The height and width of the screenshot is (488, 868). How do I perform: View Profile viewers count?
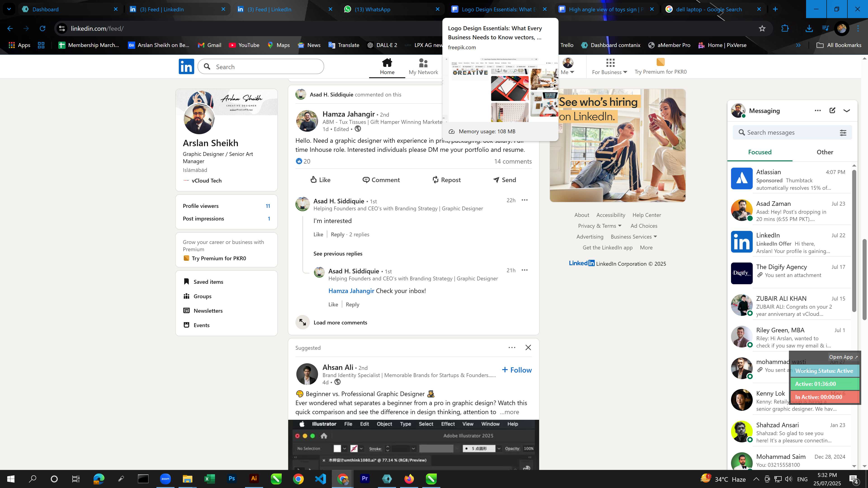coord(226,206)
